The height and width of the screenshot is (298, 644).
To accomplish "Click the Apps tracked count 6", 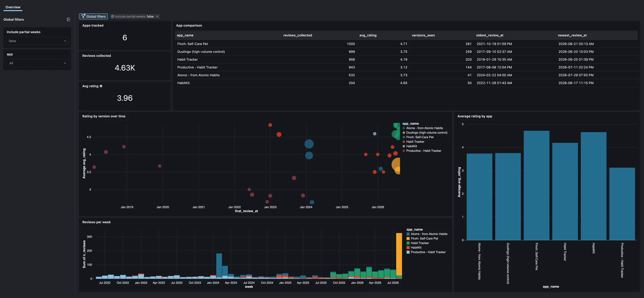I will [125, 38].
